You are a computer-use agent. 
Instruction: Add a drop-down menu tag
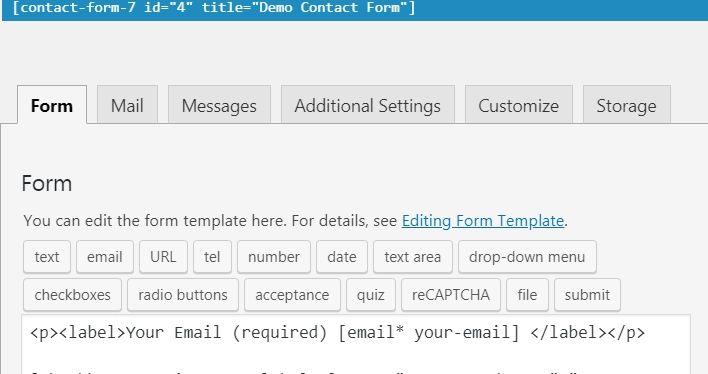pos(527,257)
